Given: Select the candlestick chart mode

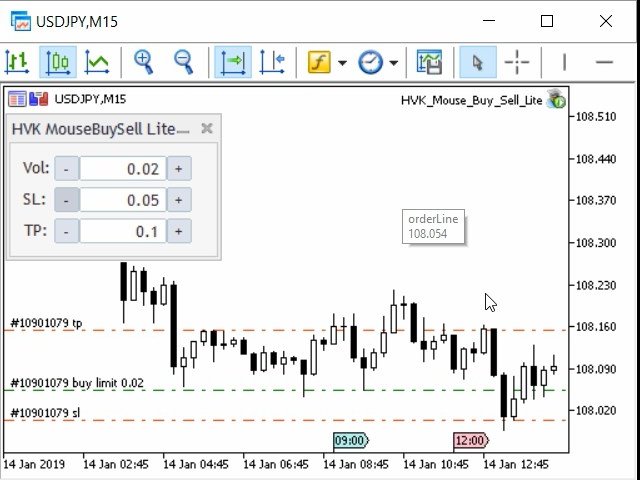Looking at the screenshot, I should click(58, 62).
